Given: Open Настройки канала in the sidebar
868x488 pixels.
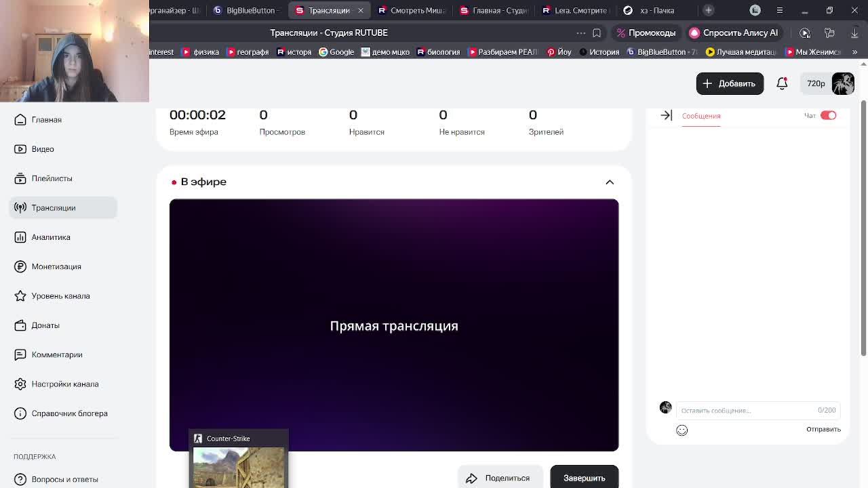Looking at the screenshot, I should 56,384.
